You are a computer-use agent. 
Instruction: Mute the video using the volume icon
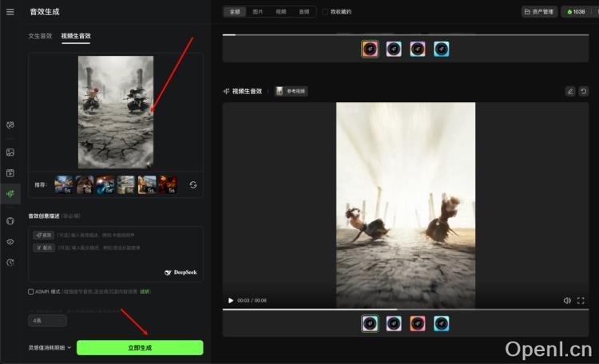566,300
